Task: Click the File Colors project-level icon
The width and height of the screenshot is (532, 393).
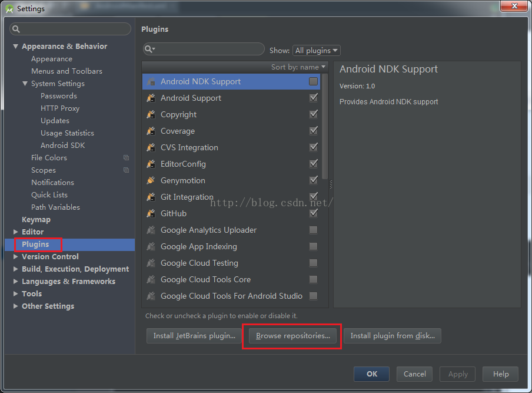Action: click(x=126, y=157)
